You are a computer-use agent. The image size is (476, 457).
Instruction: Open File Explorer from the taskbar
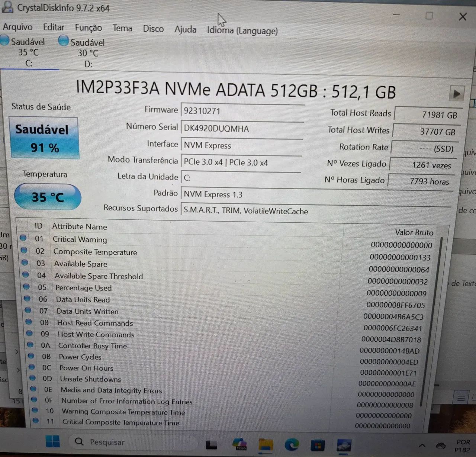pos(266,444)
